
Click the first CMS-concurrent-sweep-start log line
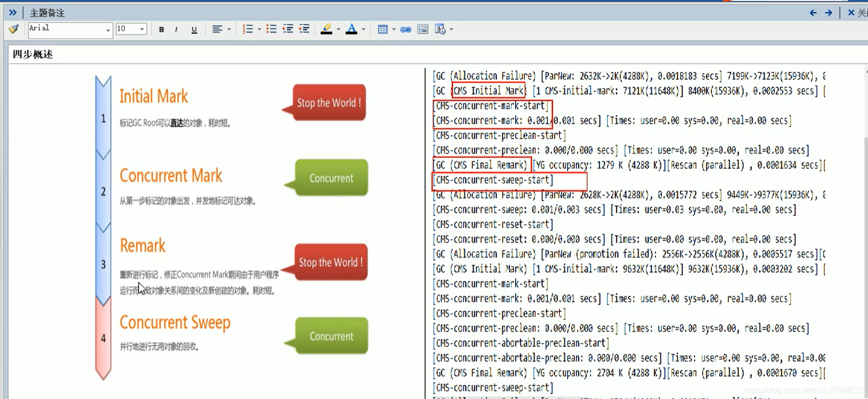click(493, 180)
